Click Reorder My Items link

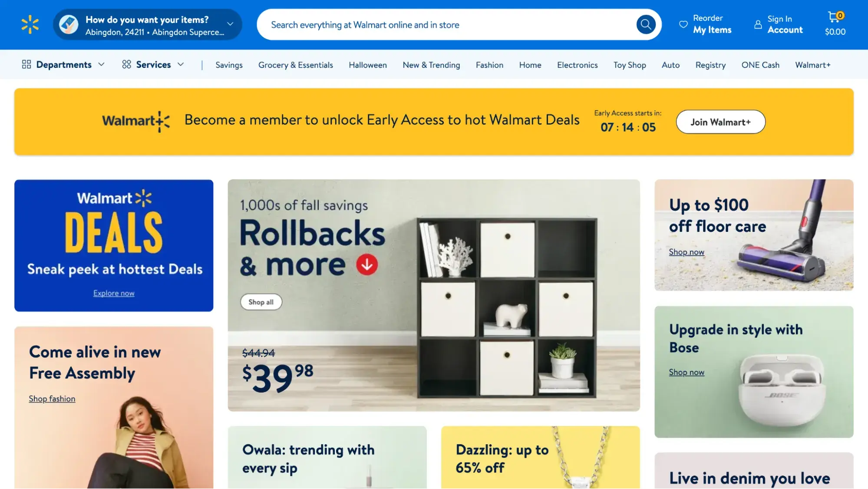712,24
